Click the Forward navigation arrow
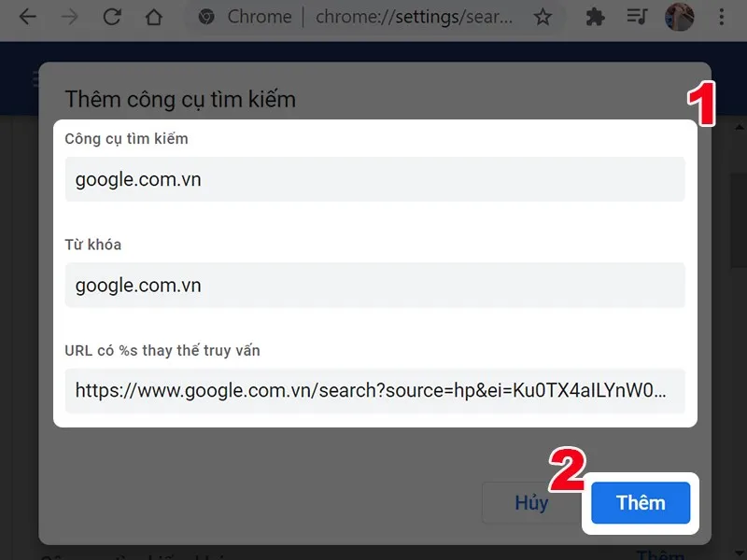 (70, 17)
